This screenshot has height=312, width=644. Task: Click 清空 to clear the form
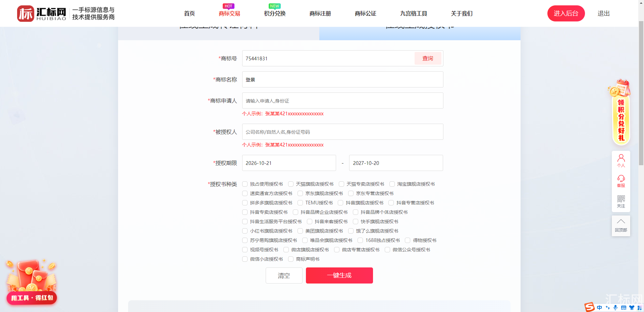coord(284,275)
